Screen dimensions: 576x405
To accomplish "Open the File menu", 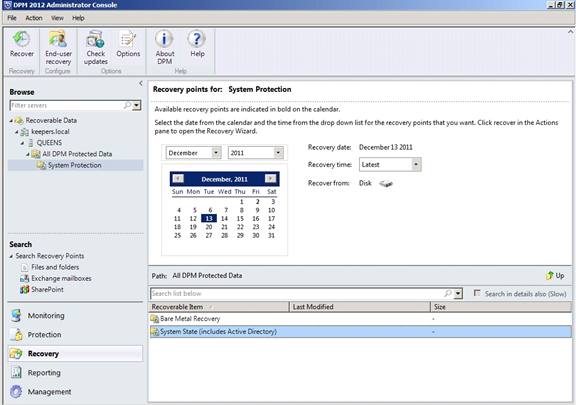I will point(12,18).
